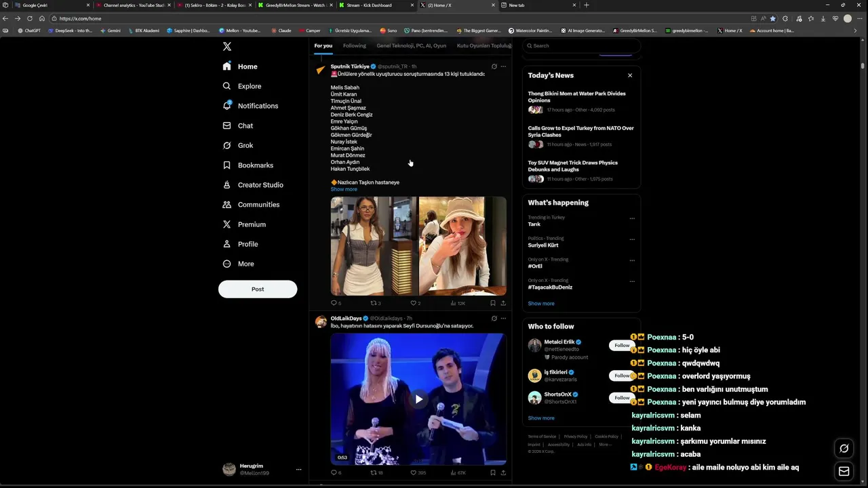Focus the X Search field

tap(581, 45)
